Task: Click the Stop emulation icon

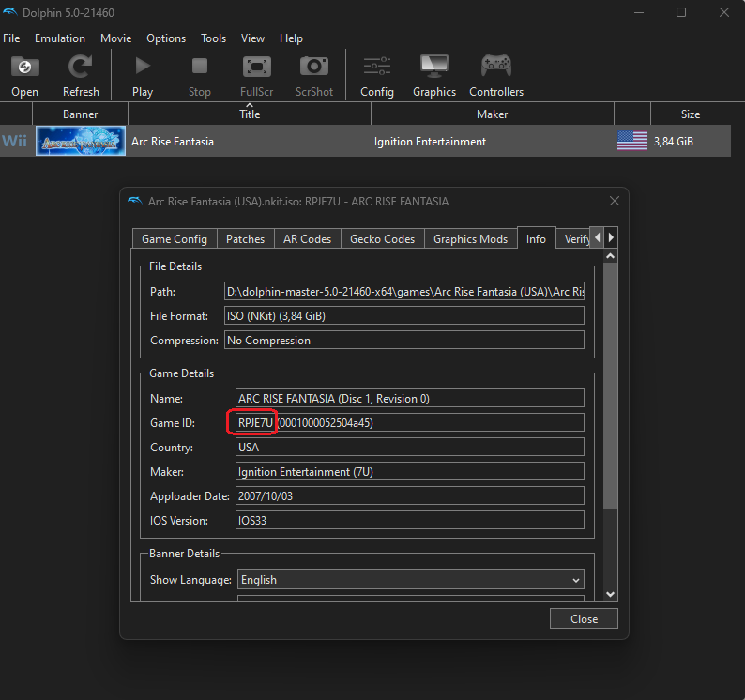Action: [x=200, y=67]
